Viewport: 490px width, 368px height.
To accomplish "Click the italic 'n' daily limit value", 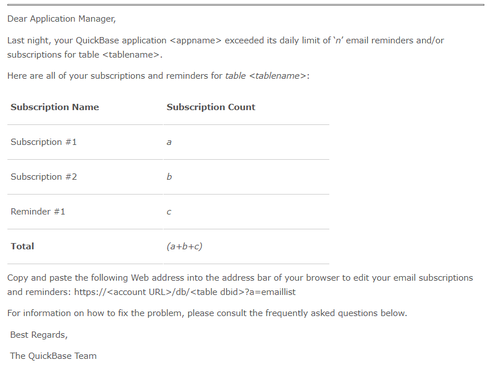I will coord(338,41).
